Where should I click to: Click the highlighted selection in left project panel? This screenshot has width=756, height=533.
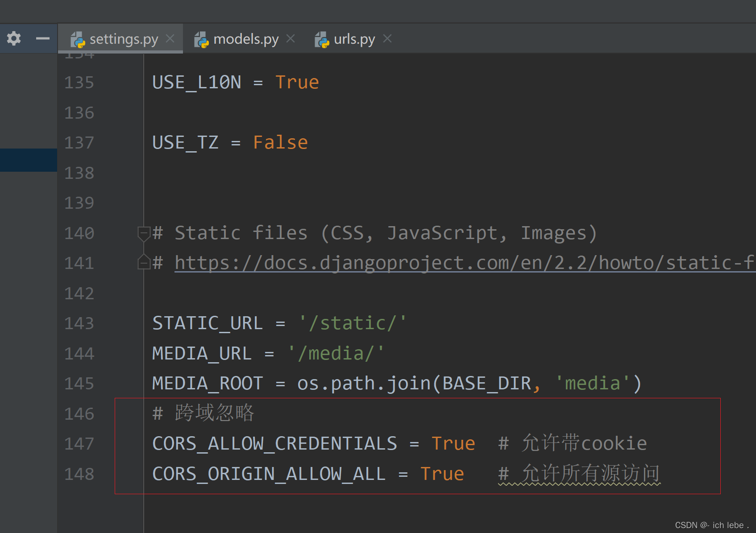click(29, 160)
